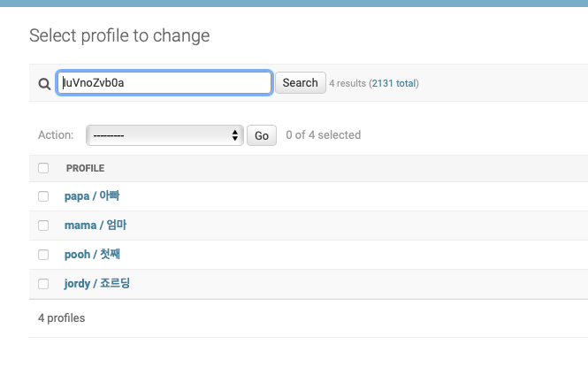This screenshot has height=375, width=588.
Task: Click the '4 profiles' footer count
Action: point(62,318)
